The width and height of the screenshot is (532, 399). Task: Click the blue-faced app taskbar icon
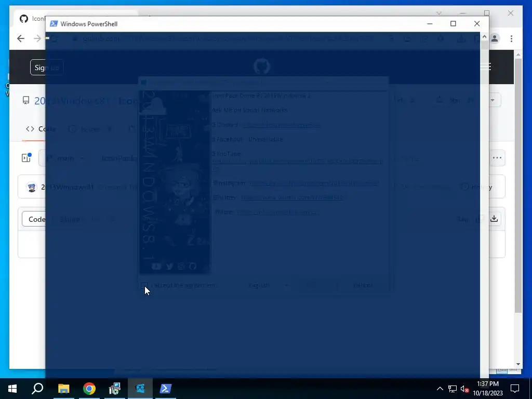tap(140, 389)
